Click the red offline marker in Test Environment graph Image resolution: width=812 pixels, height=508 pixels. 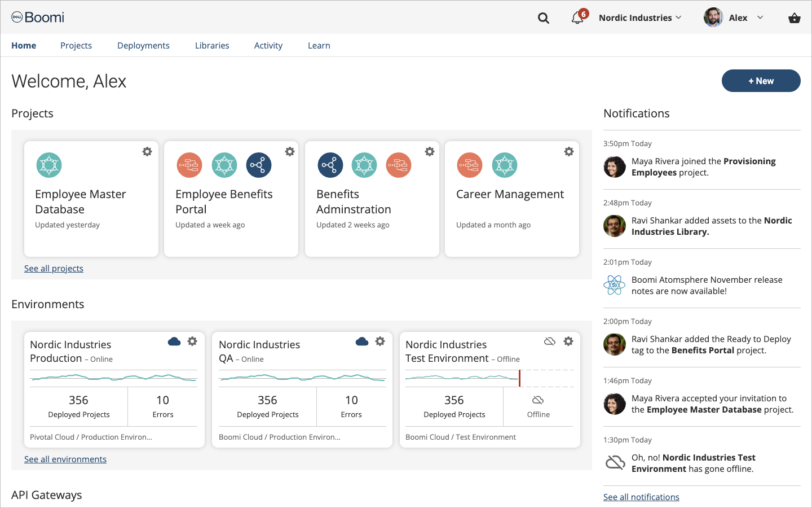coord(519,378)
